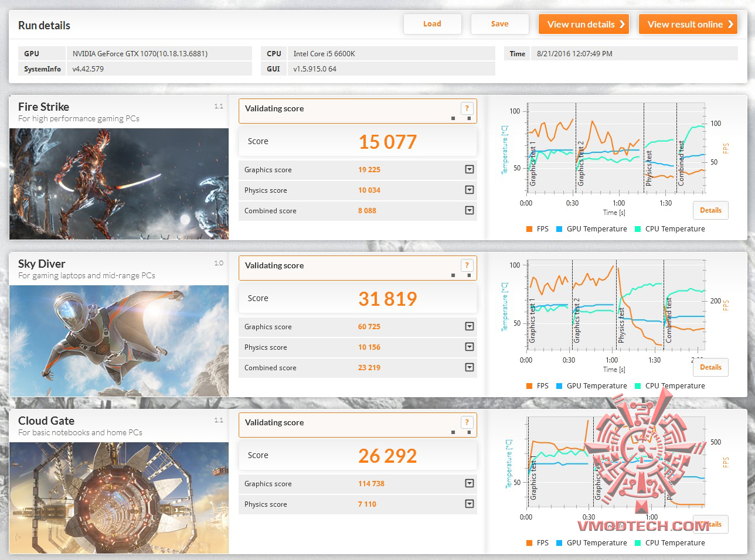Click the Load button

point(432,24)
